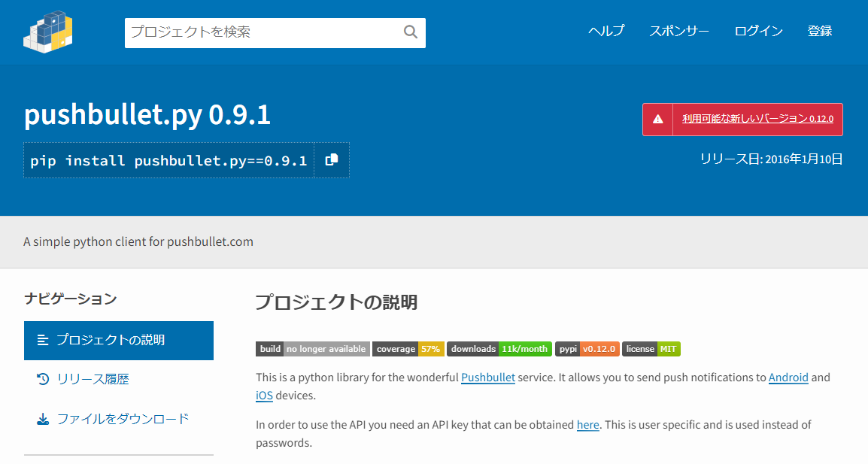Click the pypi v0.12.0 badge

tap(587, 349)
